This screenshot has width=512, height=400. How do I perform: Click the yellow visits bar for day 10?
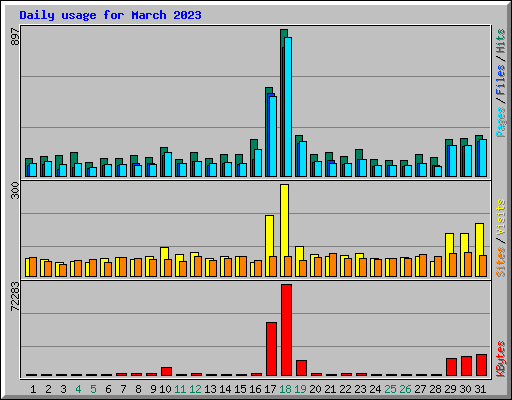[164, 253]
